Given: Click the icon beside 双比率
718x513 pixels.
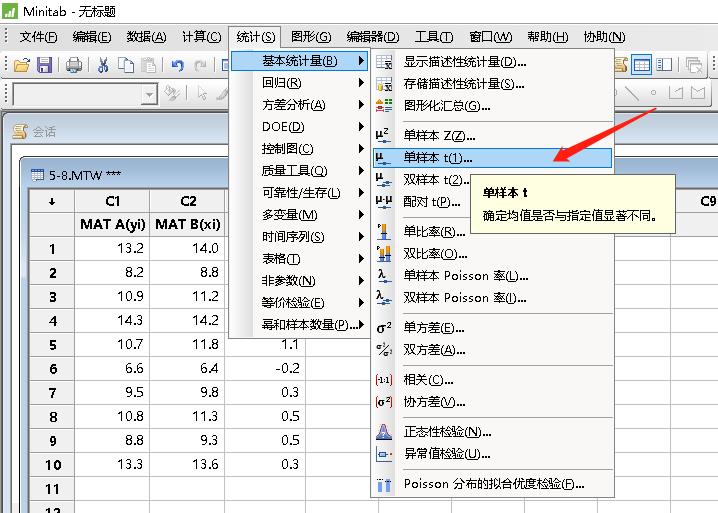Looking at the screenshot, I should tap(384, 254).
